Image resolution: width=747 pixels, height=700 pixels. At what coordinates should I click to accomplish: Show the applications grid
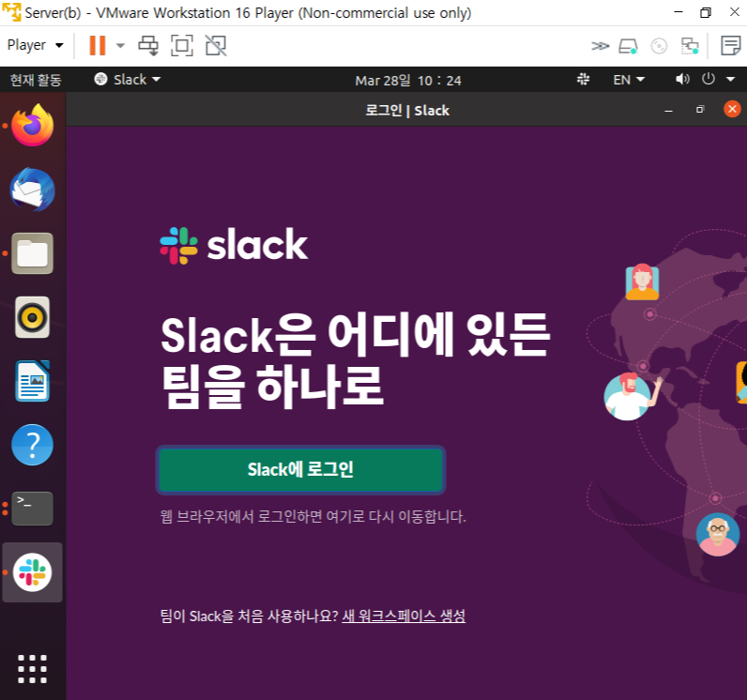(33, 669)
